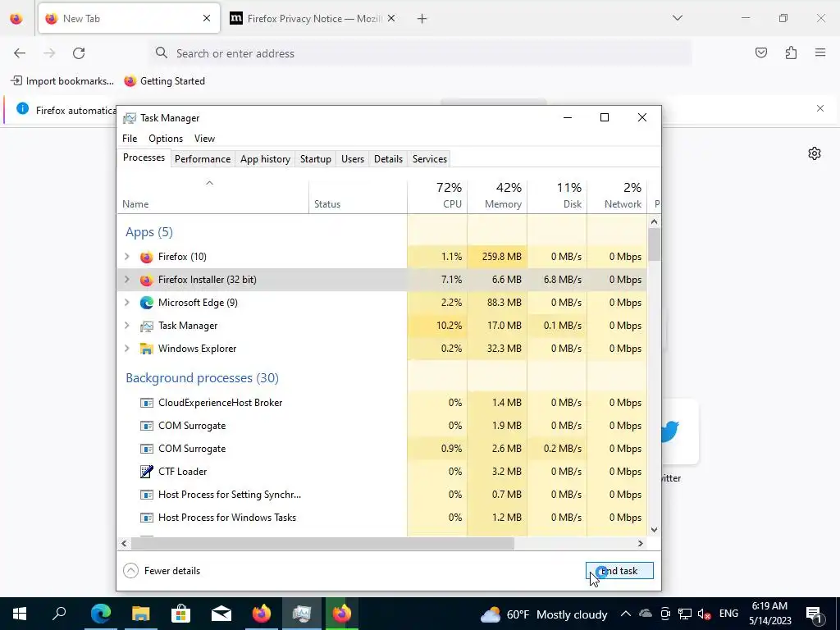840x630 pixels.
Task: Open Microsoft Store from the taskbar
Action: (181, 614)
